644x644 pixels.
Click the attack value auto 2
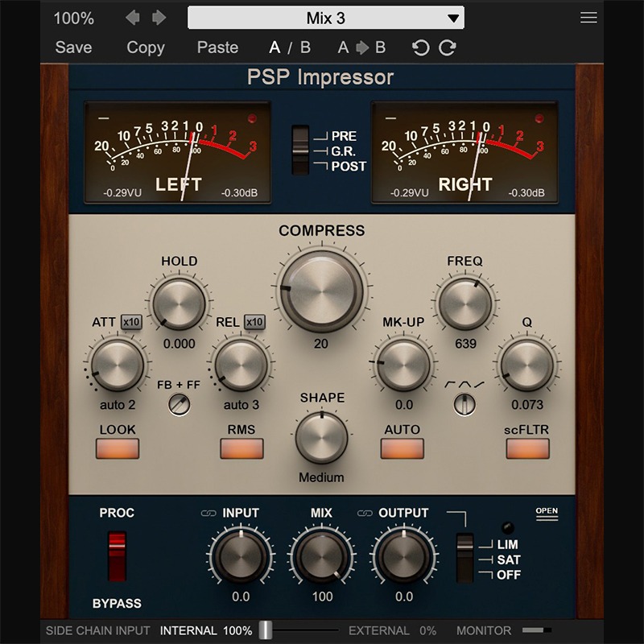click(118, 405)
